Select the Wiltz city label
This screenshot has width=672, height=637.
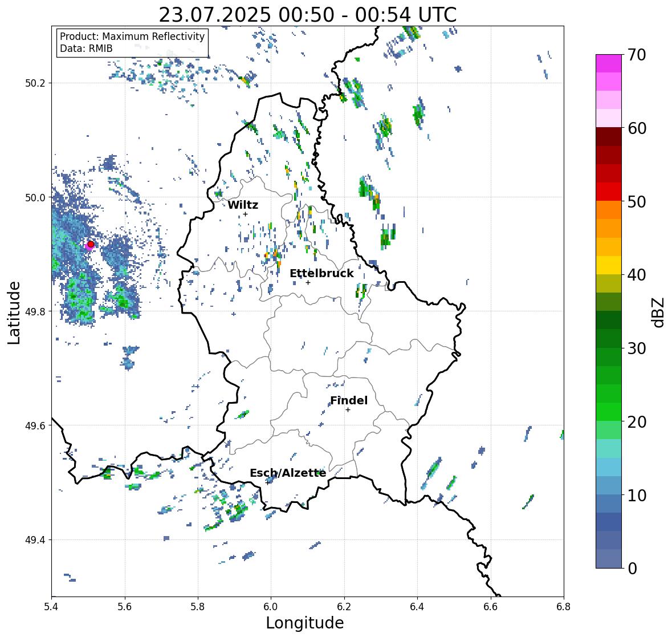click(x=243, y=205)
